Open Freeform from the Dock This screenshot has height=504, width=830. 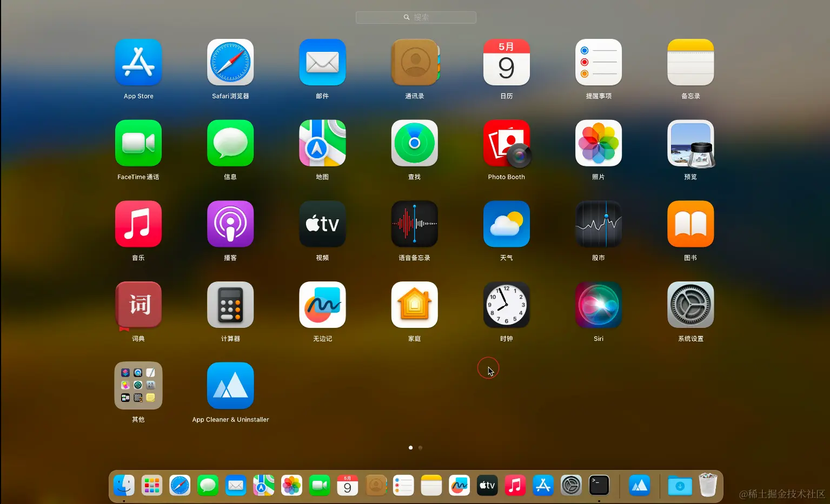(x=460, y=486)
